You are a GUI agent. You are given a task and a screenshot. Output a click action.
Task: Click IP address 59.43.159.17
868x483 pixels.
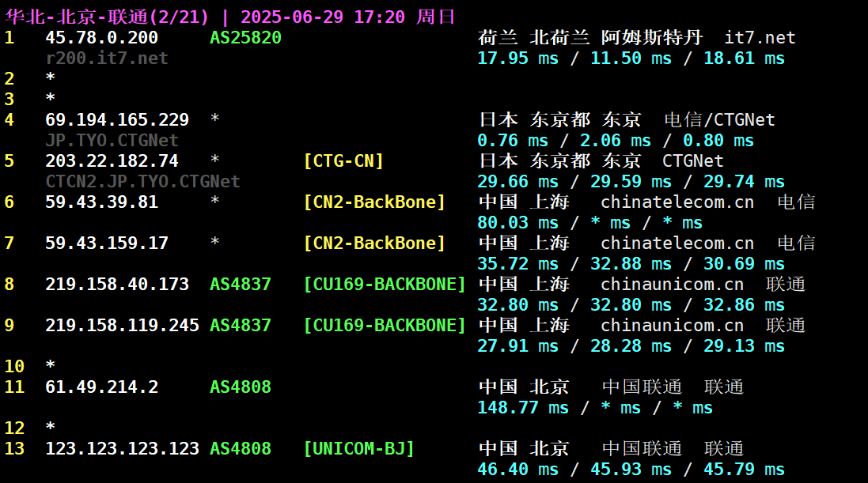pos(107,243)
